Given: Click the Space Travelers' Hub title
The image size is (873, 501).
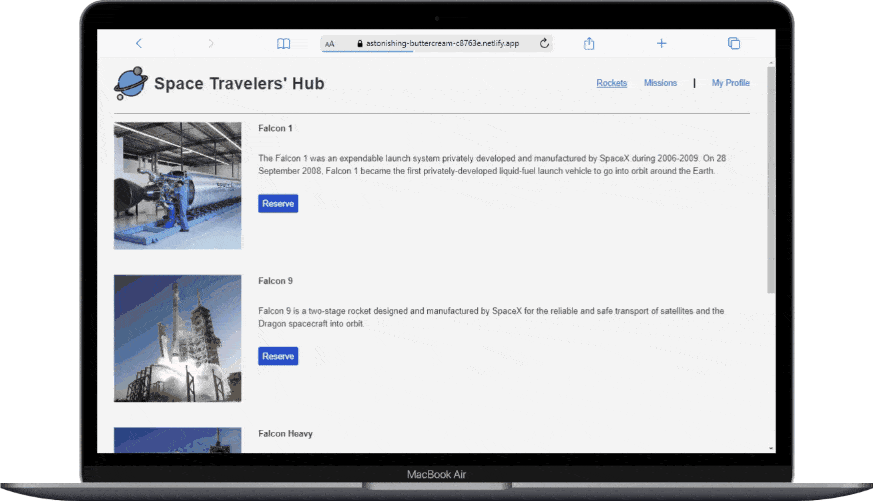Looking at the screenshot, I should [239, 84].
